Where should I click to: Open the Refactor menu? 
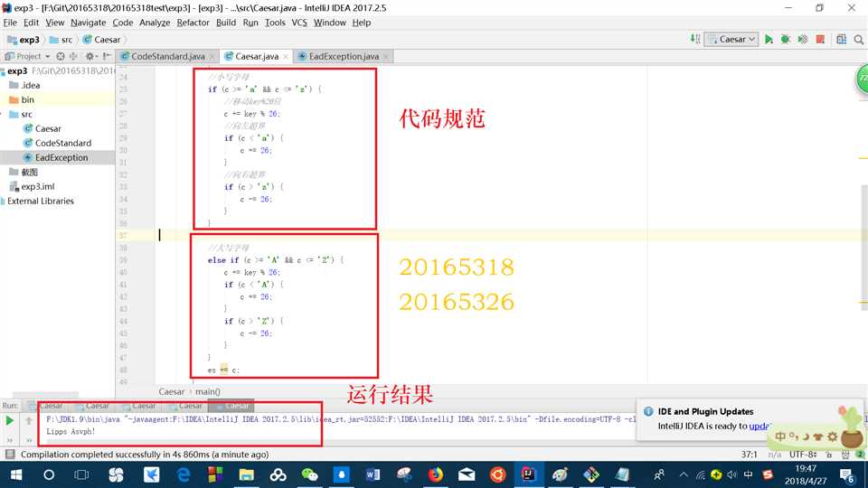[x=193, y=23]
